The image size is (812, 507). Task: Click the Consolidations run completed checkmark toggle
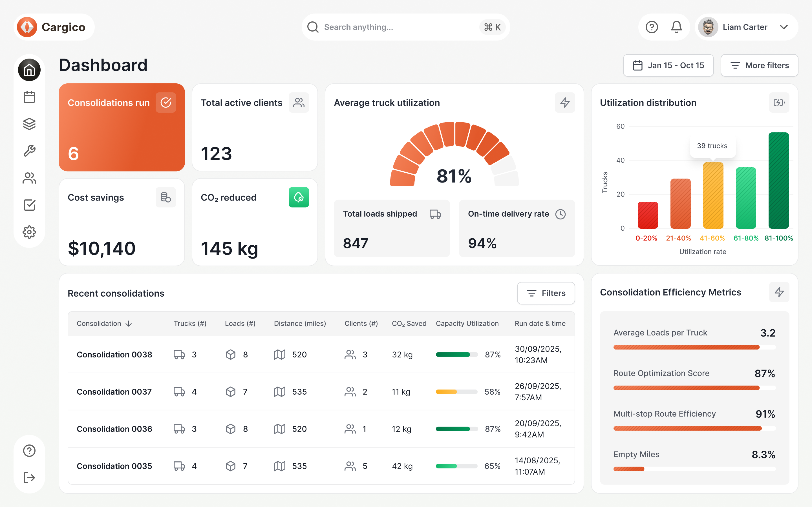coord(166,102)
